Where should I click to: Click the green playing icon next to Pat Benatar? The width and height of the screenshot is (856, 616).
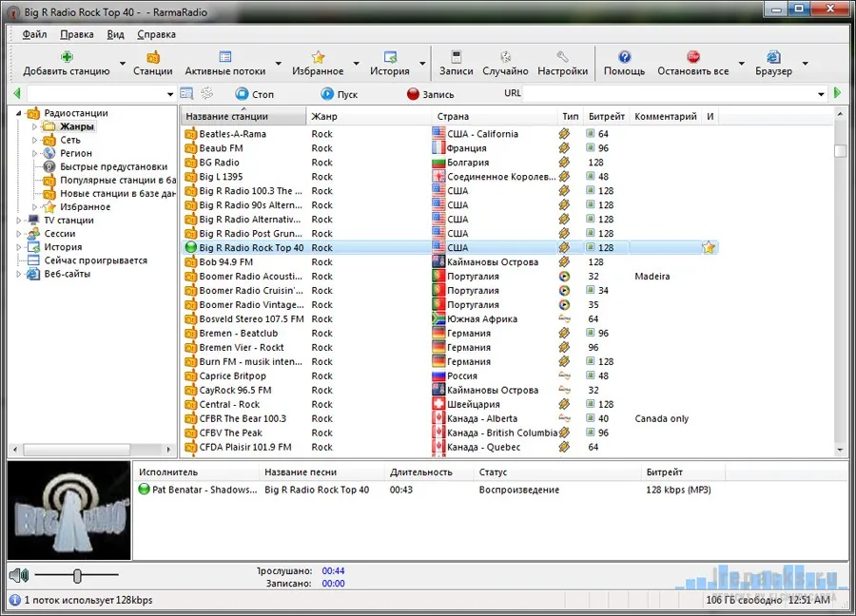pos(145,489)
